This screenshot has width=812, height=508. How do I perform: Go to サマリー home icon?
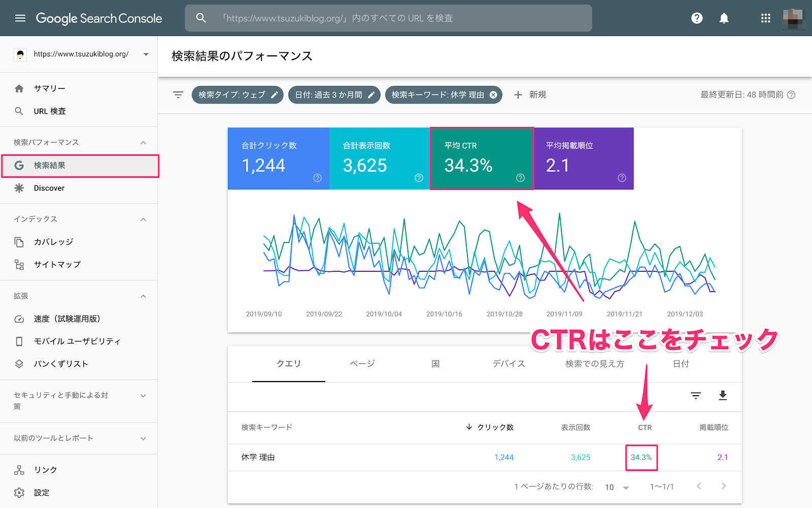pos(19,88)
